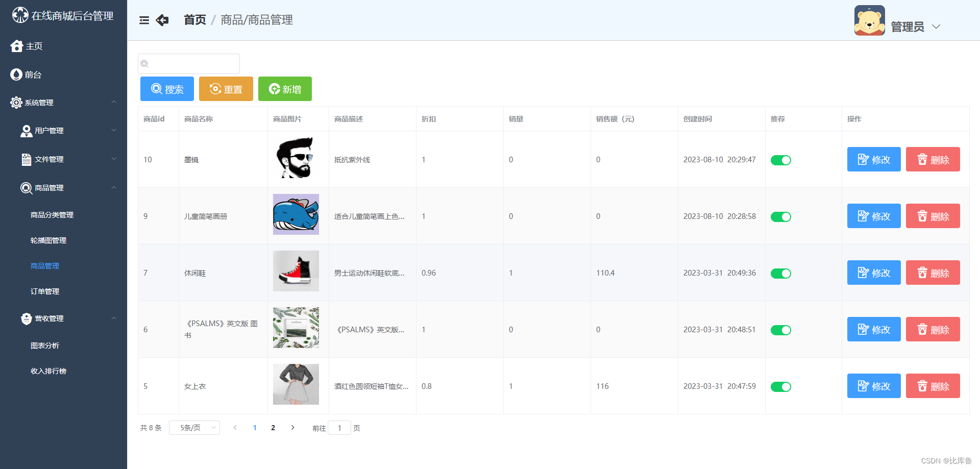Click the hamburger menu collapse icon
980x469 pixels.
coord(144,20)
